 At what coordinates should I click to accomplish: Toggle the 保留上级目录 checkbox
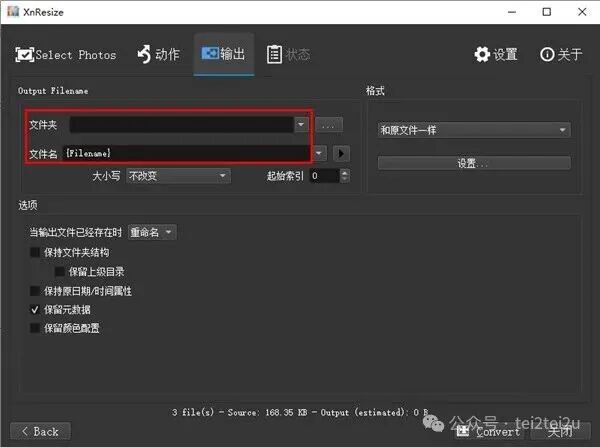point(59,271)
